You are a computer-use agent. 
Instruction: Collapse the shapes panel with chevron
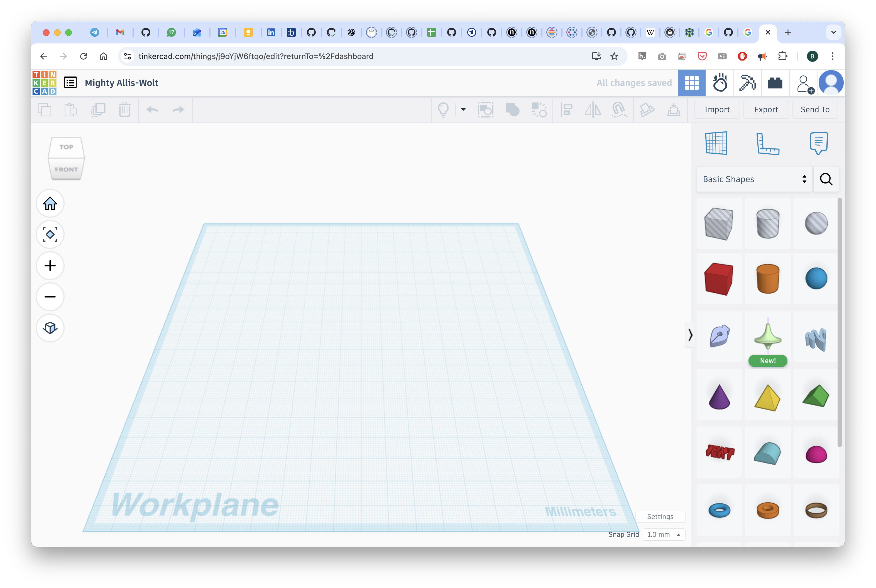click(690, 334)
